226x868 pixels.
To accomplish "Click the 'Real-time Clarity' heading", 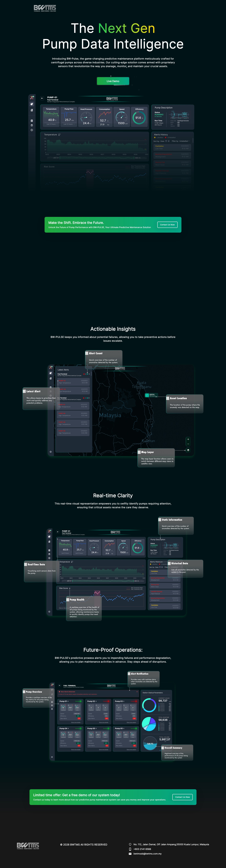I will point(113,495).
